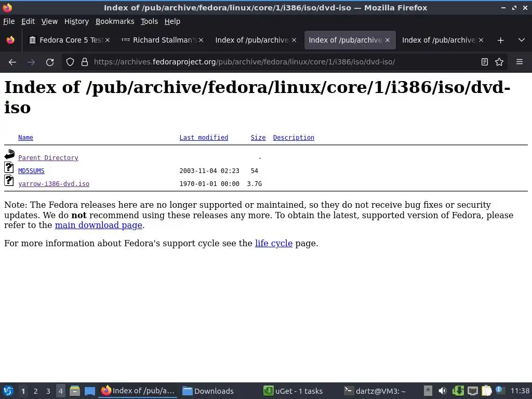This screenshot has width=532, height=399.
Task: Switch to workspace 2 in pager
Action: pyautogui.click(x=36, y=391)
